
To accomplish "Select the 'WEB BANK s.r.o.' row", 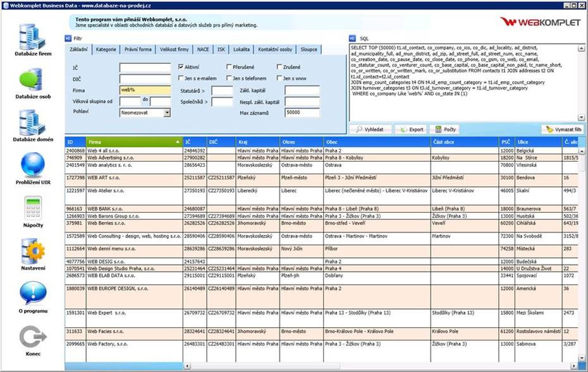I will click(x=322, y=208).
